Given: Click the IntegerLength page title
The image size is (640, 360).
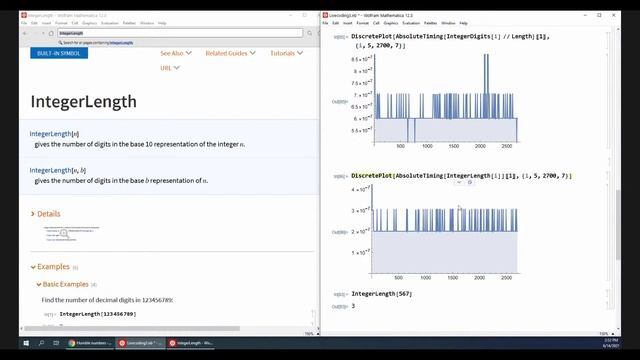Looking at the screenshot, I should point(84,102).
